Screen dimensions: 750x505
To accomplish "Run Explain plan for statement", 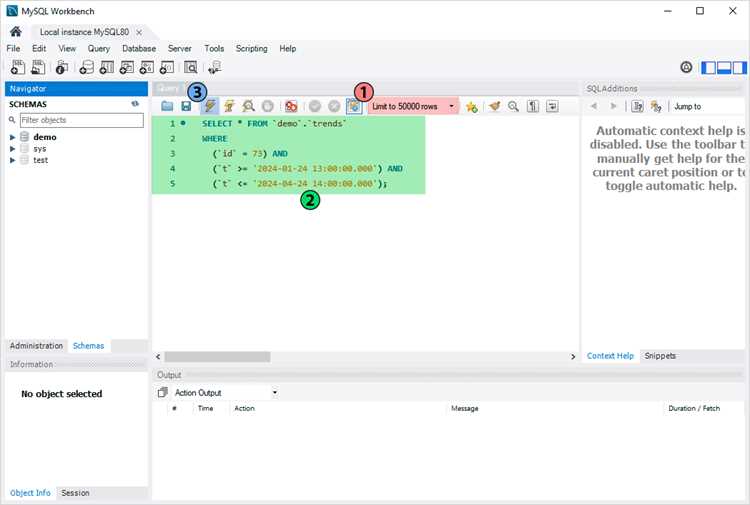I will tap(248, 106).
